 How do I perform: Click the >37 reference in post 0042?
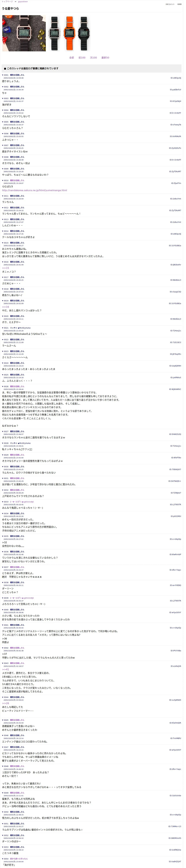coord(4,654)
